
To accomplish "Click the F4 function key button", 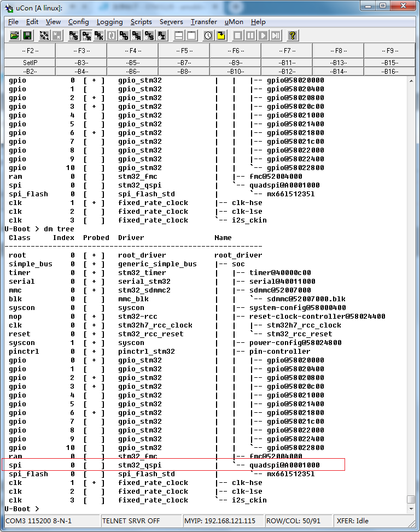I will (x=133, y=50).
